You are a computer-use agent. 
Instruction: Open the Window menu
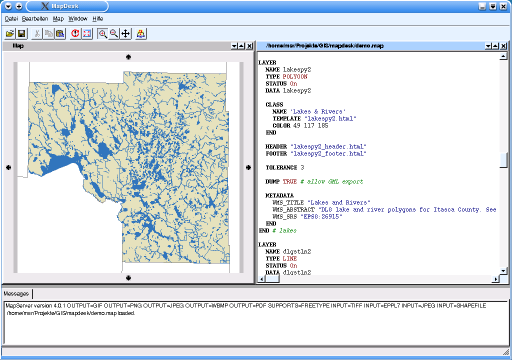[78, 19]
